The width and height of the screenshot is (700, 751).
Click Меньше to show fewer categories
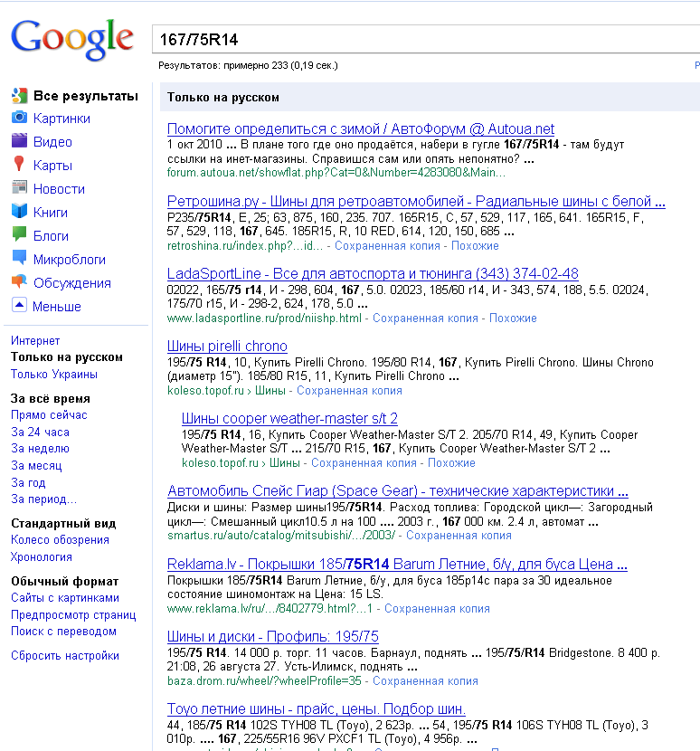(x=56, y=306)
